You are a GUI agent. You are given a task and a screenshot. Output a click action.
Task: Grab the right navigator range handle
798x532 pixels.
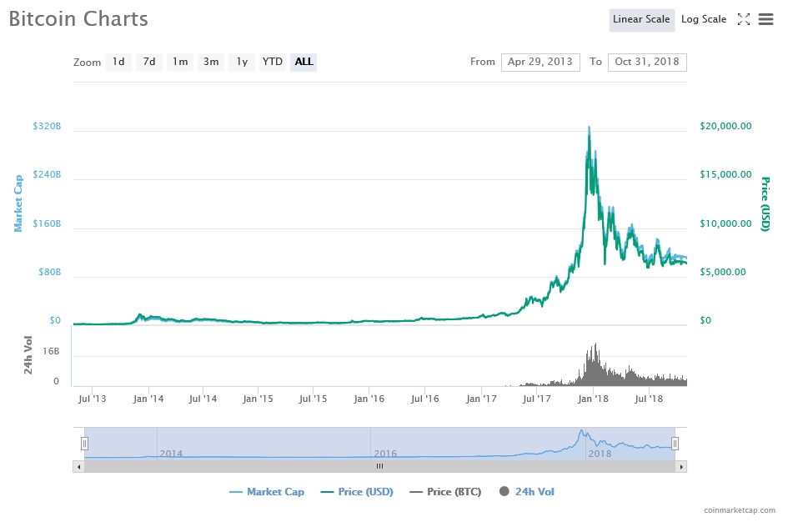675,444
